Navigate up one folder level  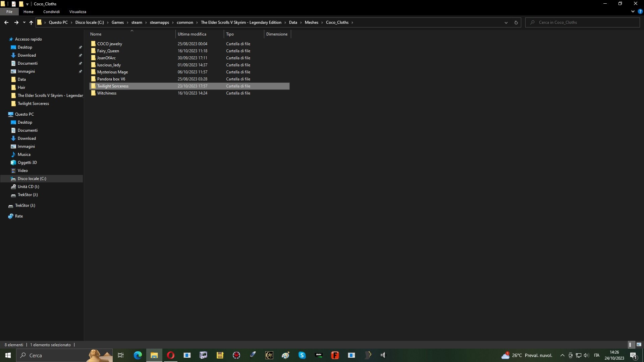[31, 22]
